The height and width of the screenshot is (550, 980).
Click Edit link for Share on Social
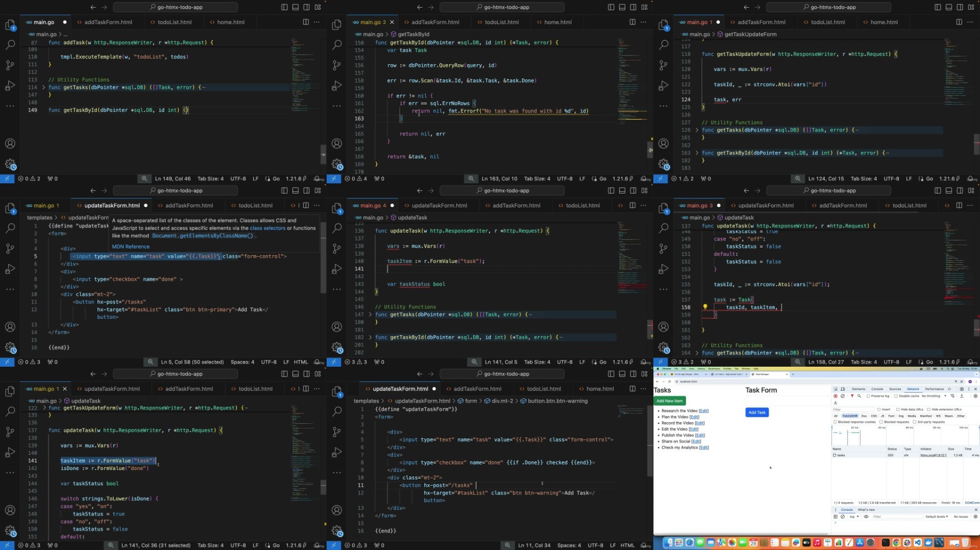[696, 441]
